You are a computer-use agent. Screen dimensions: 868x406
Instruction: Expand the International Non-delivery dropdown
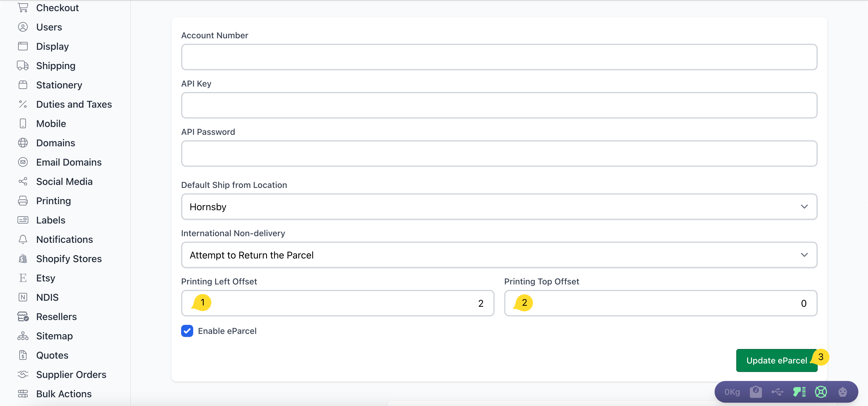click(499, 255)
